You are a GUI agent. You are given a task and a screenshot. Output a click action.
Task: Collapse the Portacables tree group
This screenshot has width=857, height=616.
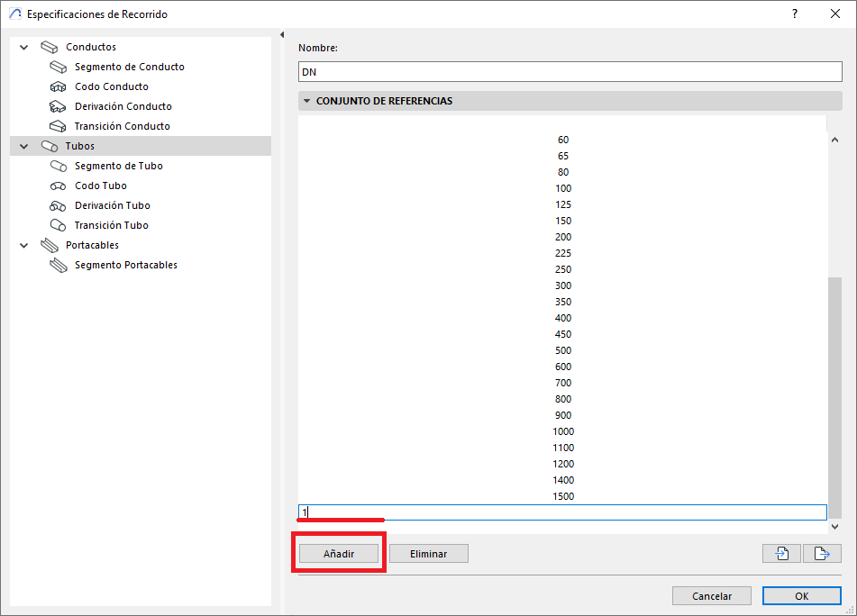tap(24, 245)
